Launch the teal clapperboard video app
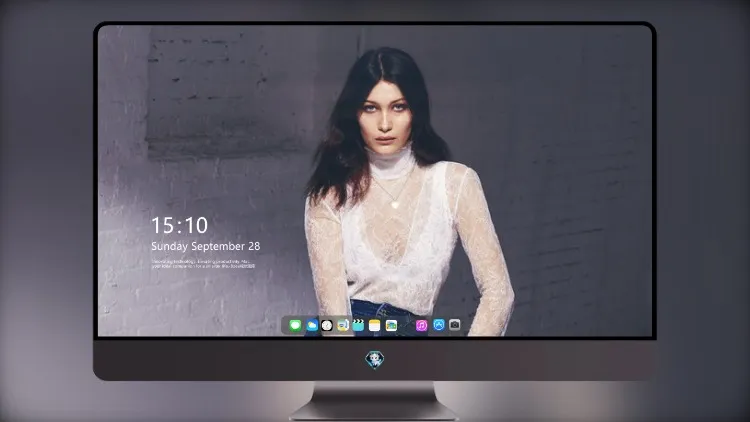Screen dimensions: 750x422 click(358, 325)
